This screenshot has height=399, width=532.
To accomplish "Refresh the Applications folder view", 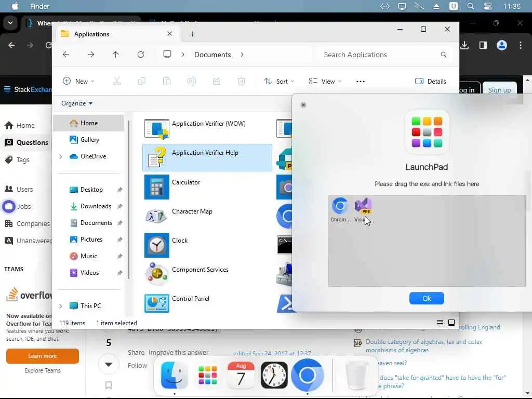I will pos(140,55).
